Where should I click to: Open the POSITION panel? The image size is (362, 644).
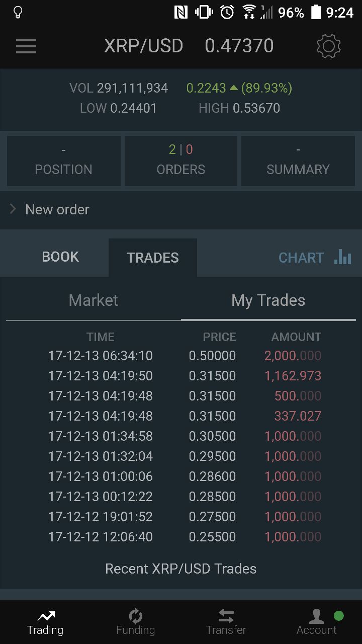pyautogui.click(x=63, y=161)
